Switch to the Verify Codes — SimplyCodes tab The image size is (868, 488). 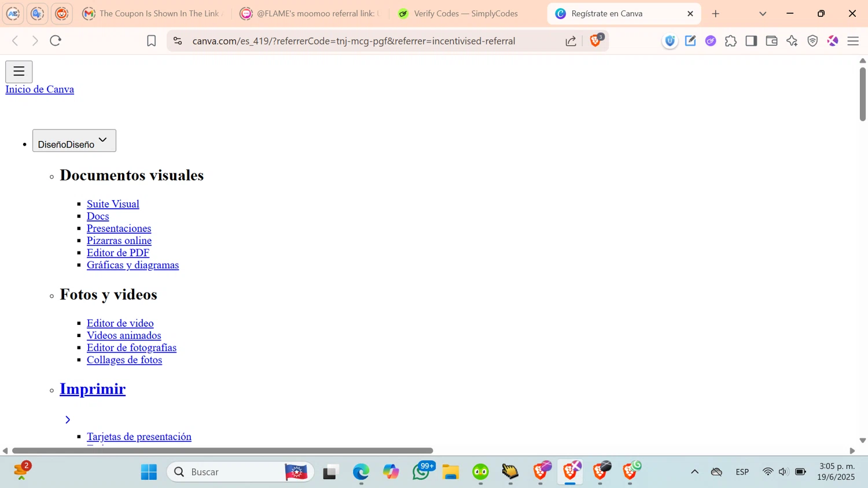466,13
